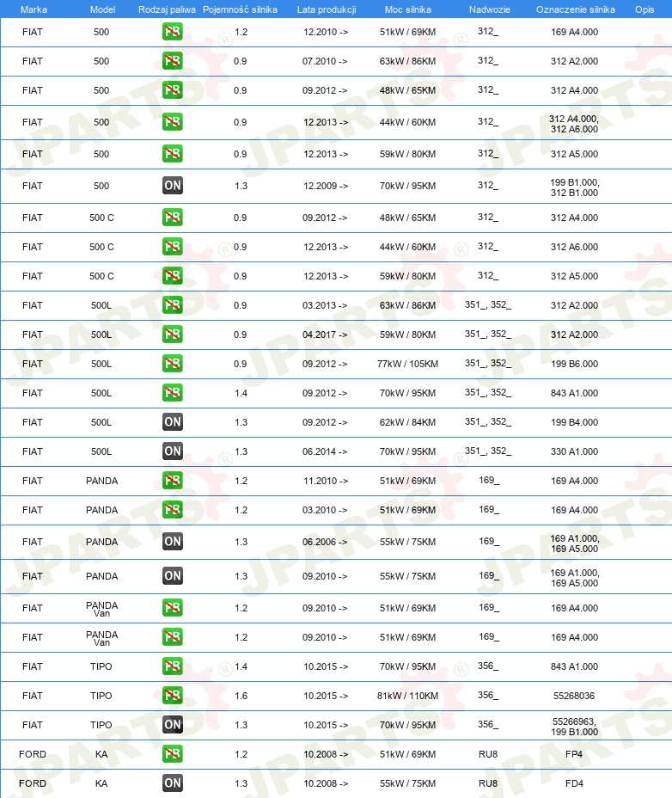The height and width of the screenshot is (798, 672).
Task: Click the Opis column header
Action: [x=645, y=9]
